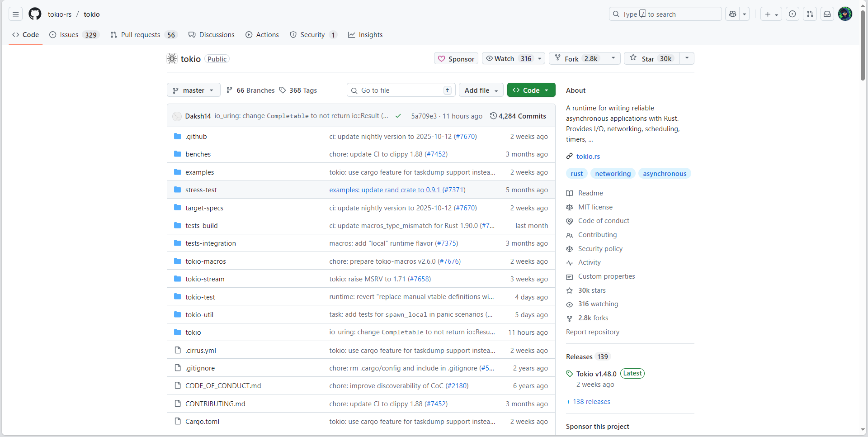
Task: Click the 316 watching eye icon
Action: point(570,304)
